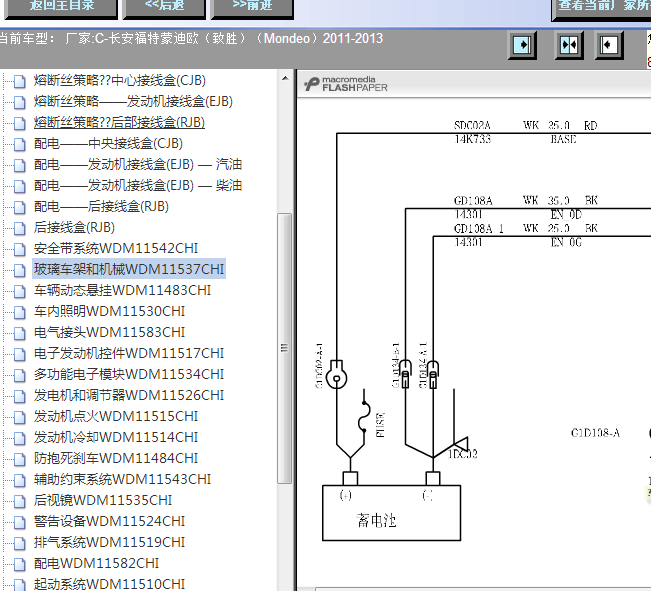Click the tree list scrollbar thumb
Viewport: 651px width, 591px height.
click(x=284, y=348)
